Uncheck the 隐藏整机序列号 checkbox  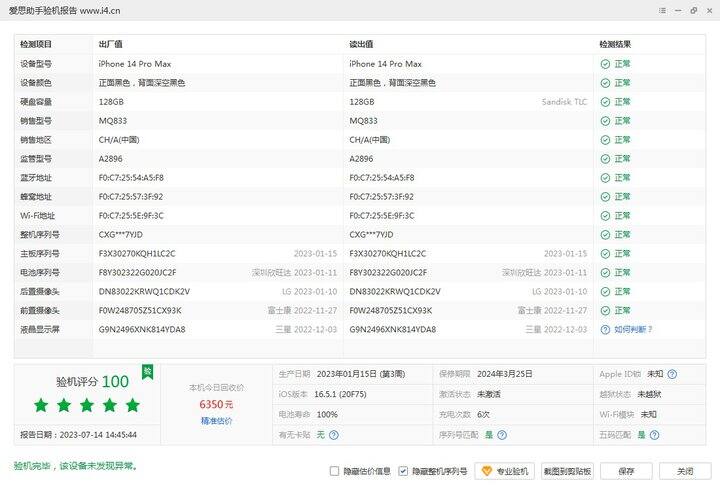[x=403, y=471]
